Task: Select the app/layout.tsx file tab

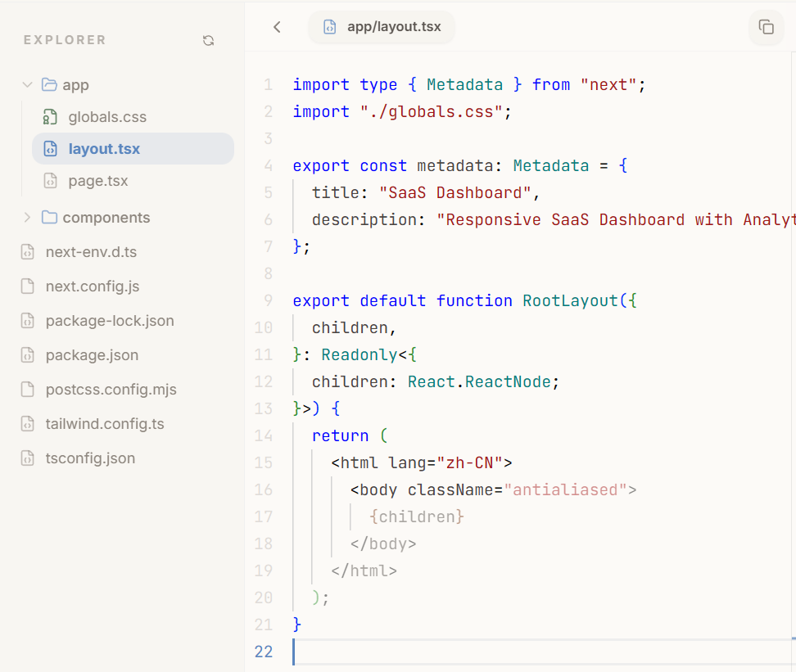Action: click(382, 27)
